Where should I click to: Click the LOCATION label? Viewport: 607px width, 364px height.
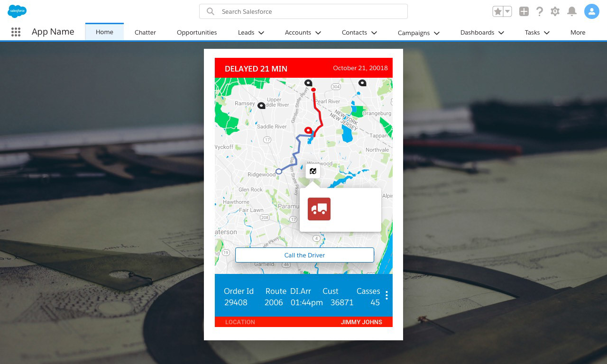(x=240, y=322)
